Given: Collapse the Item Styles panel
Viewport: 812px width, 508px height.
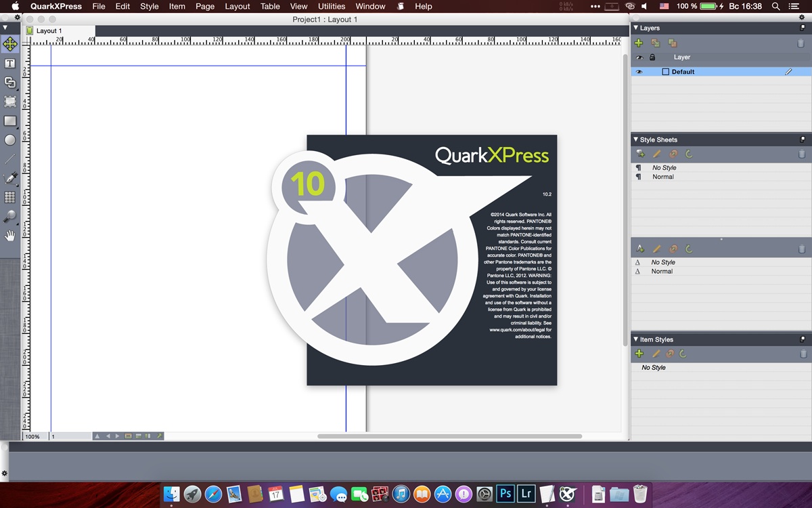Looking at the screenshot, I should point(635,339).
